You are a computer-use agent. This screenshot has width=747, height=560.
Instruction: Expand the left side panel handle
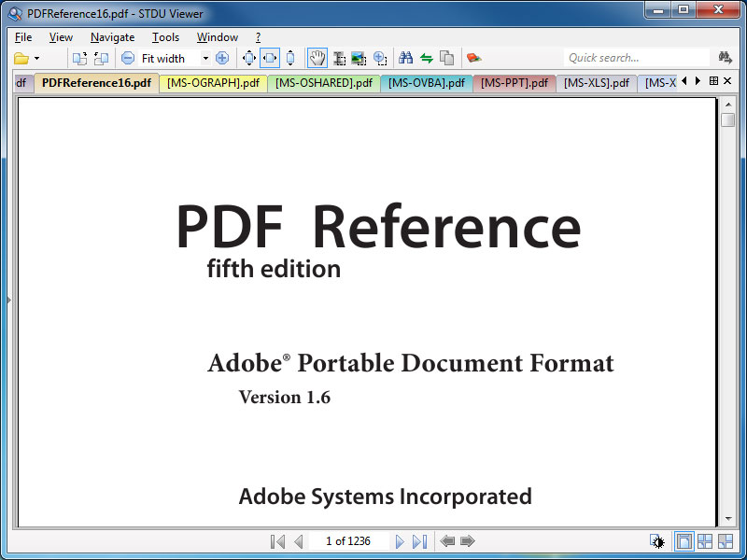(7, 300)
